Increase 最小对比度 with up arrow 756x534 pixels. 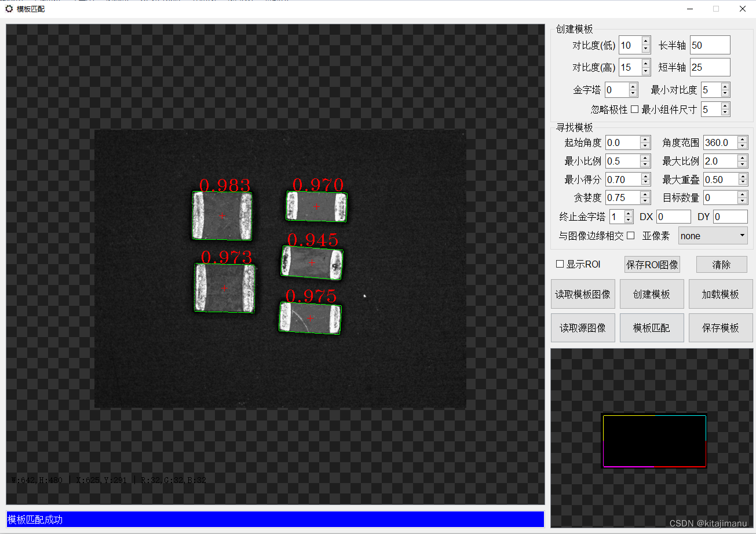click(x=725, y=86)
